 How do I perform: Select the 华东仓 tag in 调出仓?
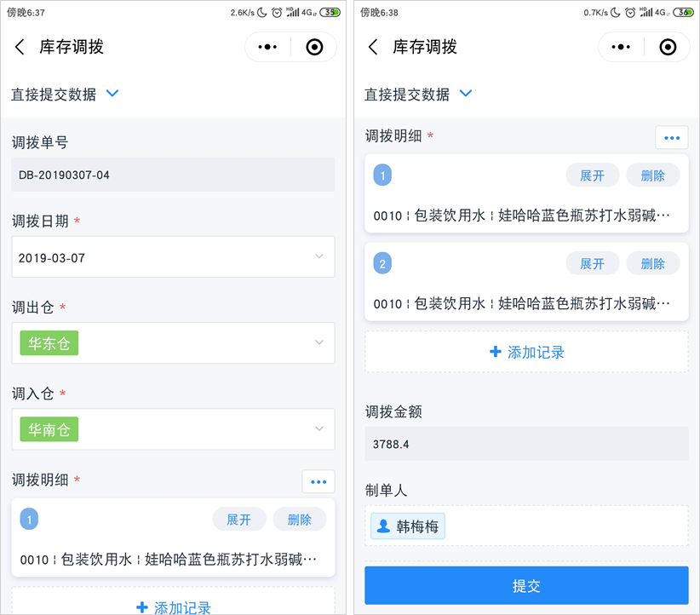(x=49, y=342)
